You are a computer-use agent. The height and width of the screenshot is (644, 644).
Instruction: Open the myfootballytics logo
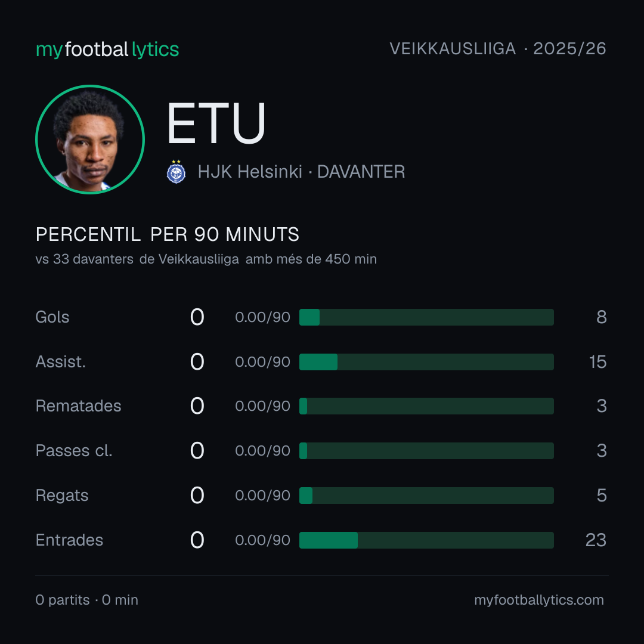107,49
